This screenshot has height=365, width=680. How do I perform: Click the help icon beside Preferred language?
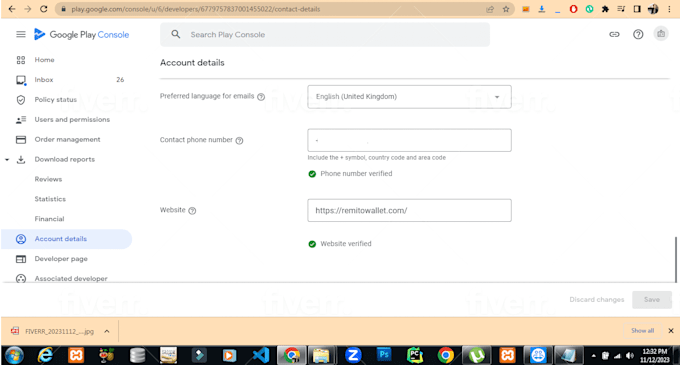point(261,97)
